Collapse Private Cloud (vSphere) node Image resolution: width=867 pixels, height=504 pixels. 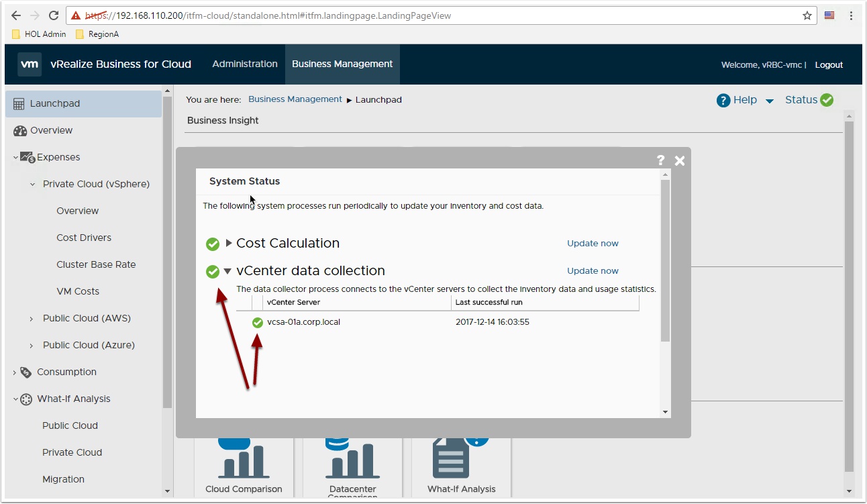[32, 185]
